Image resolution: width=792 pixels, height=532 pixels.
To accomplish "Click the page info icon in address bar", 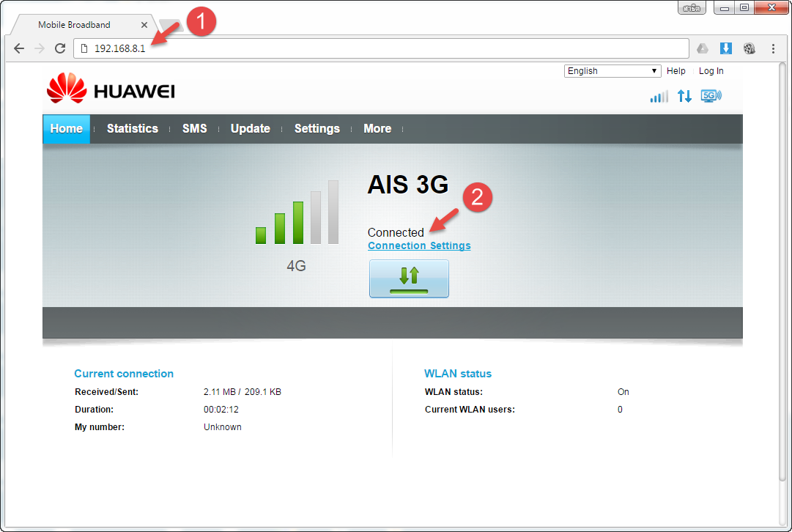I will (x=84, y=48).
